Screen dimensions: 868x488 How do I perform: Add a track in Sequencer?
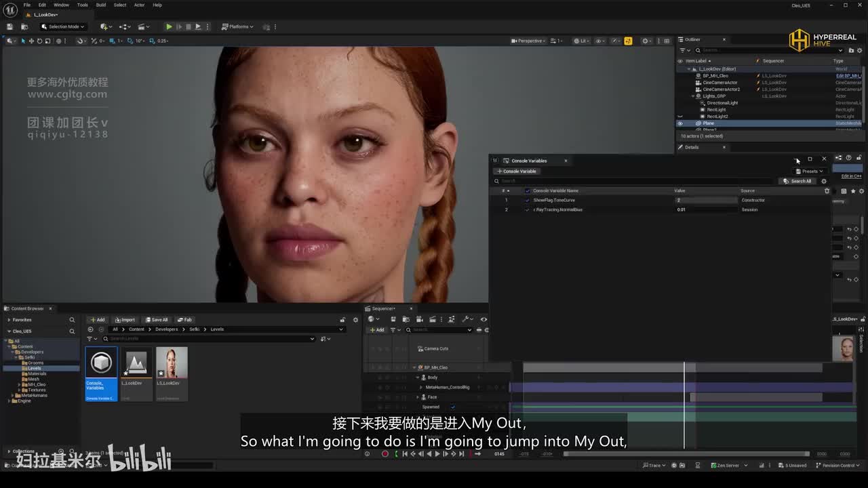pyautogui.click(x=376, y=330)
